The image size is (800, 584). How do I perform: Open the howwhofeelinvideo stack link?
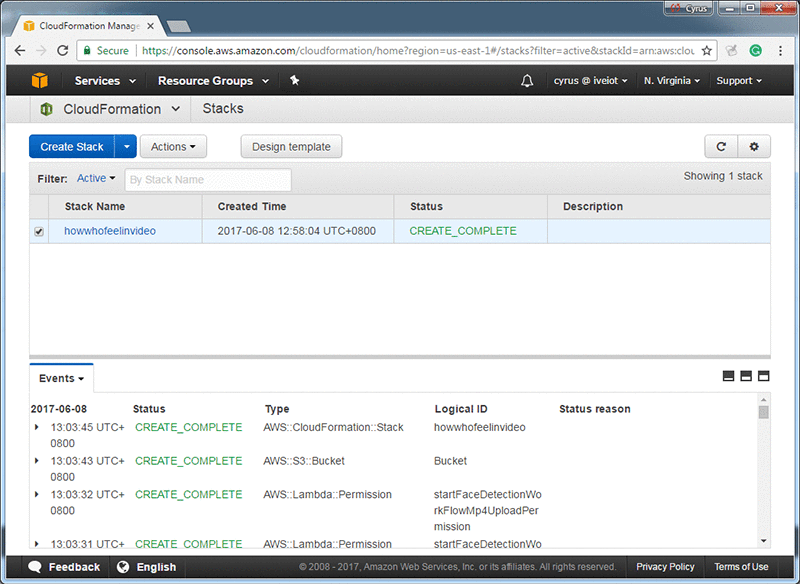tap(110, 231)
